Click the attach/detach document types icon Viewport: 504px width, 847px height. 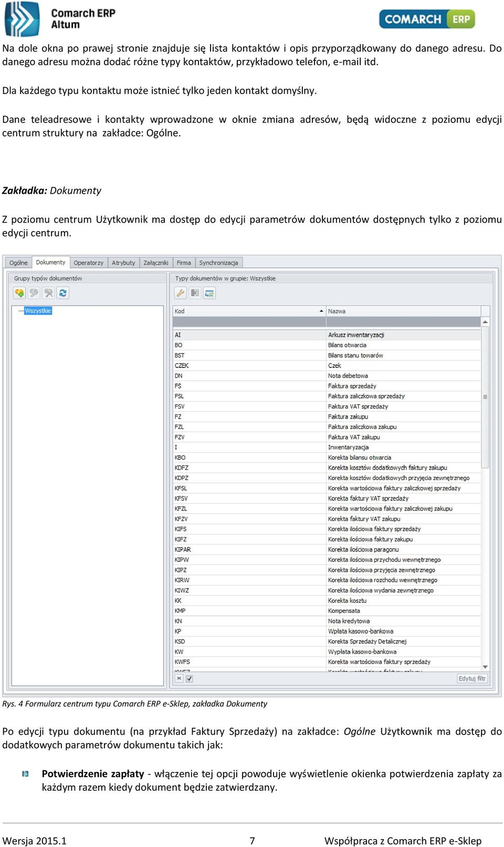coord(195,293)
